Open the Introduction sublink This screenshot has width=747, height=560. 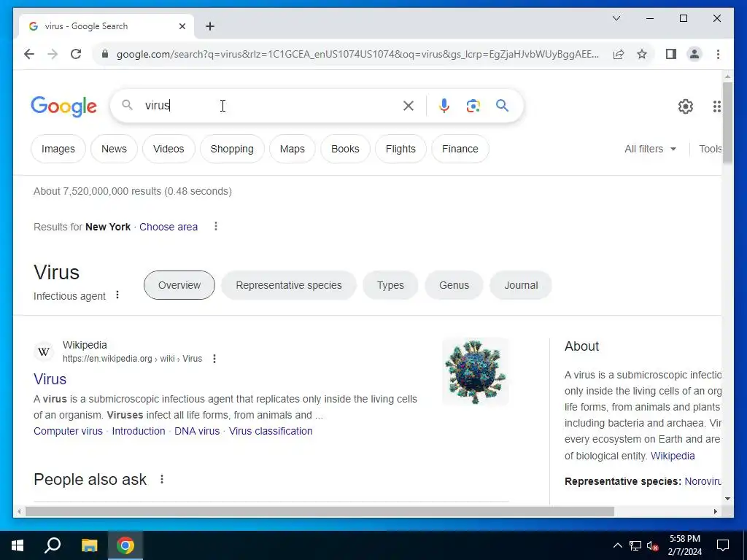(139, 432)
